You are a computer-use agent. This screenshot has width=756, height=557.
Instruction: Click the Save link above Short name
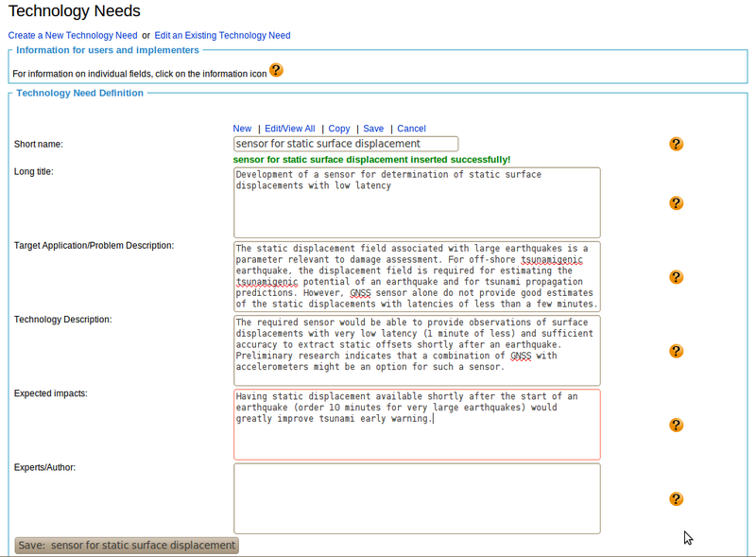point(373,129)
